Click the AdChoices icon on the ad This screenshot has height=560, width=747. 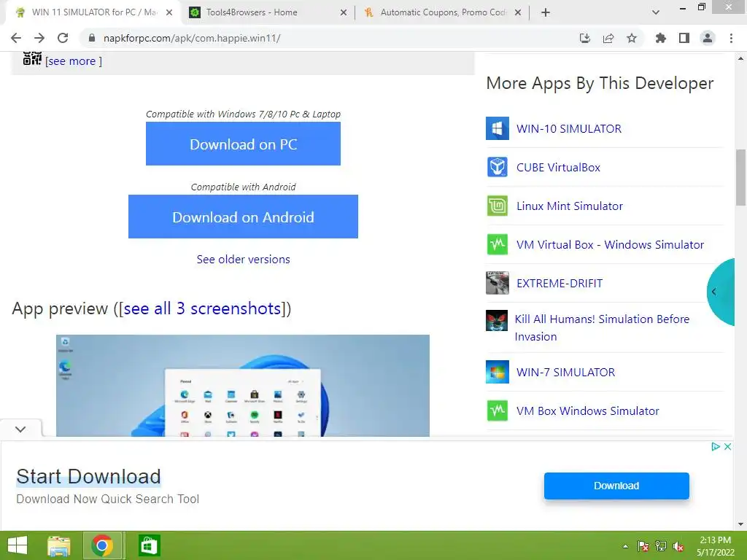pyautogui.click(x=715, y=447)
